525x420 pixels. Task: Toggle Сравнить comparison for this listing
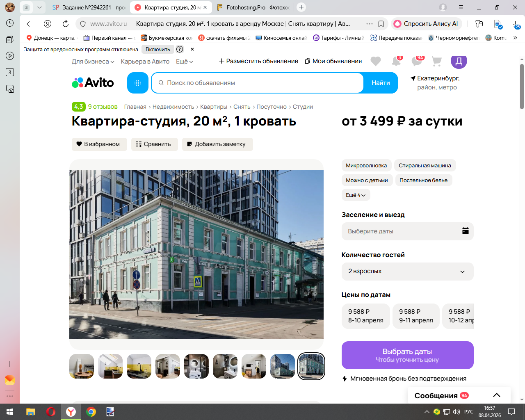click(154, 144)
